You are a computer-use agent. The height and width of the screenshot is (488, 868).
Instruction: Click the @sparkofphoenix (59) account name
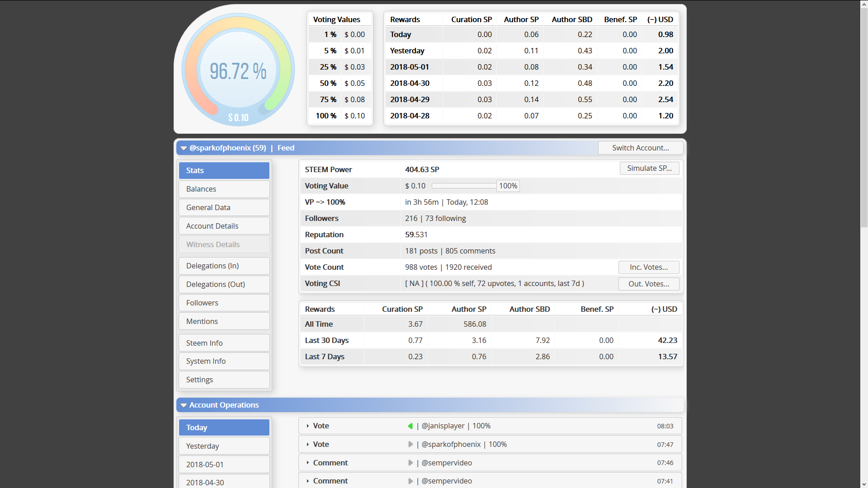pyautogui.click(x=228, y=148)
